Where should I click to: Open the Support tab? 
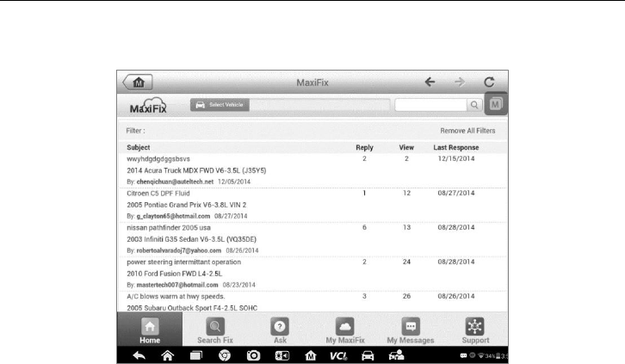475,330
